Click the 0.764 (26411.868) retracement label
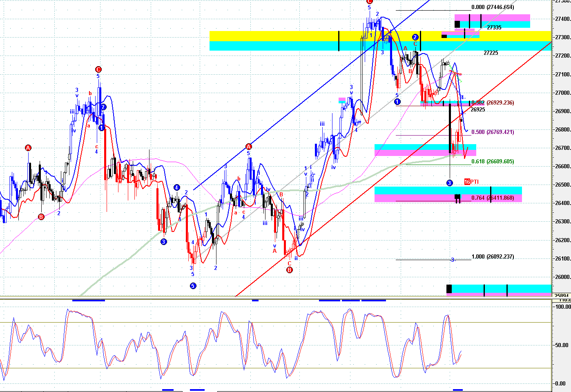 click(x=493, y=198)
